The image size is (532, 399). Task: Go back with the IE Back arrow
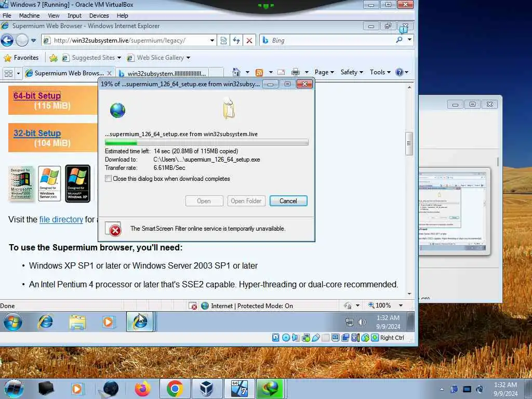click(x=7, y=41)
